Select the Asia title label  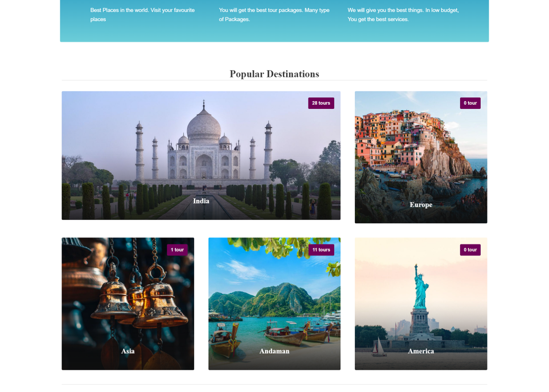[128, 351]
